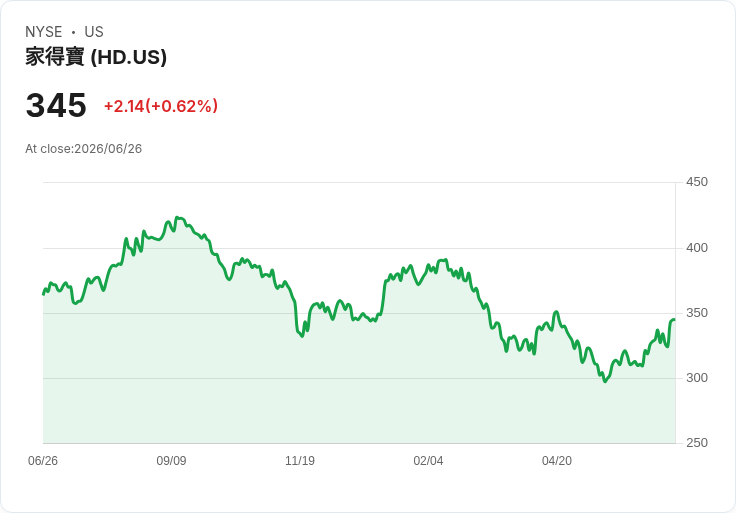Click the starting point of the price line
Viewport: 736px width, 513px height.
coord(44,294)
